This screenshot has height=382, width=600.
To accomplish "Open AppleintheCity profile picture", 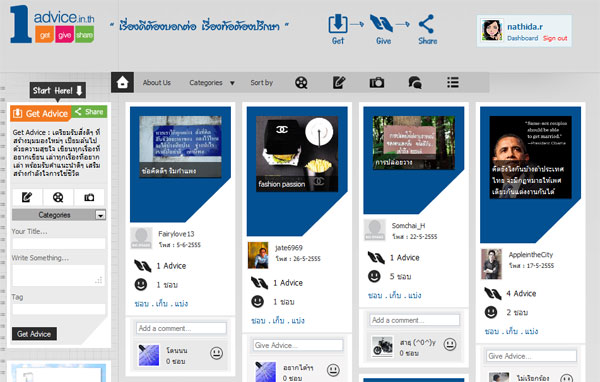I will tap(491, 264).
